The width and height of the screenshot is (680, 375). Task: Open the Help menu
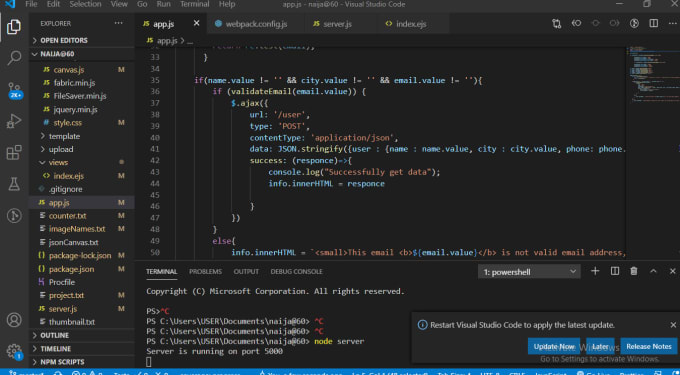[x=227, y=4]
